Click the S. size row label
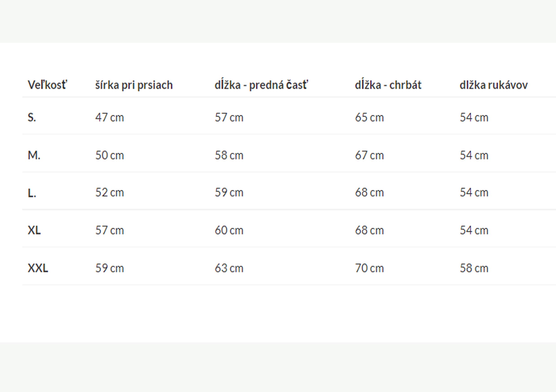The image size is (556, 392). [x=32, y=118]
